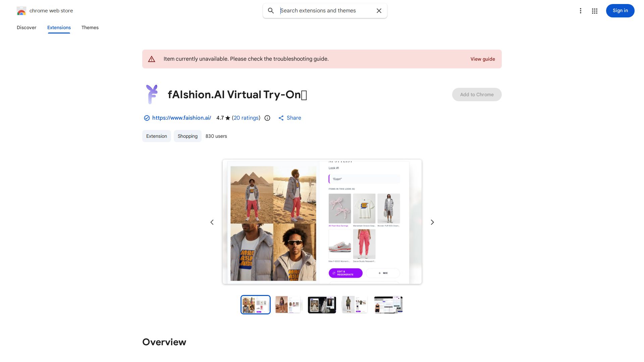
Task: Open the View guide link
Action: coord(483,59)
